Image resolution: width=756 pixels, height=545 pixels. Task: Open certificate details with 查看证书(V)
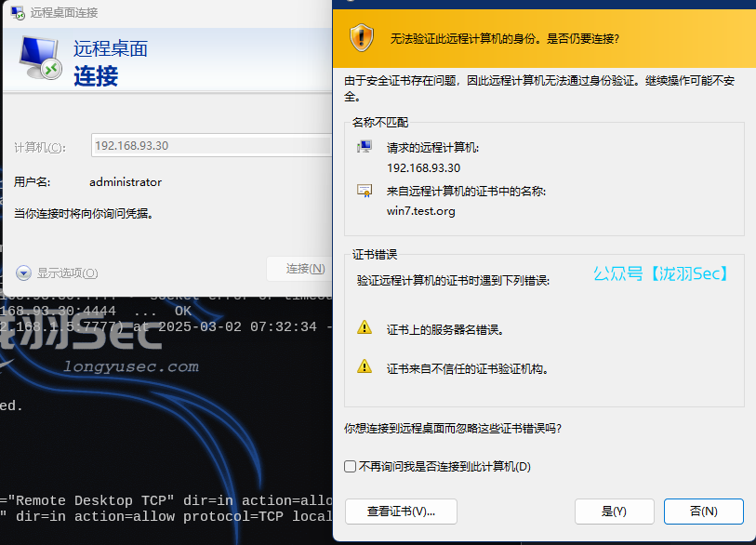point(401,512)
